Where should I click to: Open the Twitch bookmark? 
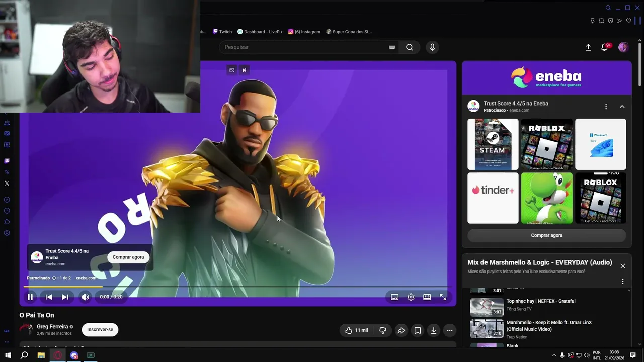click(x=222, y=32)
